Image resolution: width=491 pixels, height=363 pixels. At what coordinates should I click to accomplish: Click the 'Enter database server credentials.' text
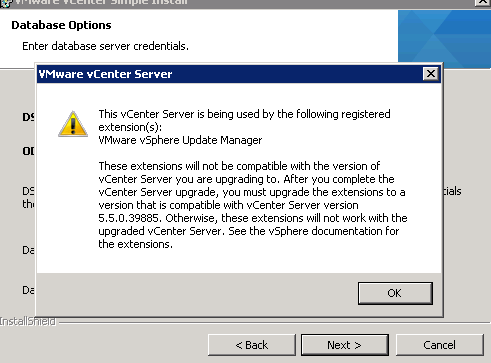(x=105, y=46)
